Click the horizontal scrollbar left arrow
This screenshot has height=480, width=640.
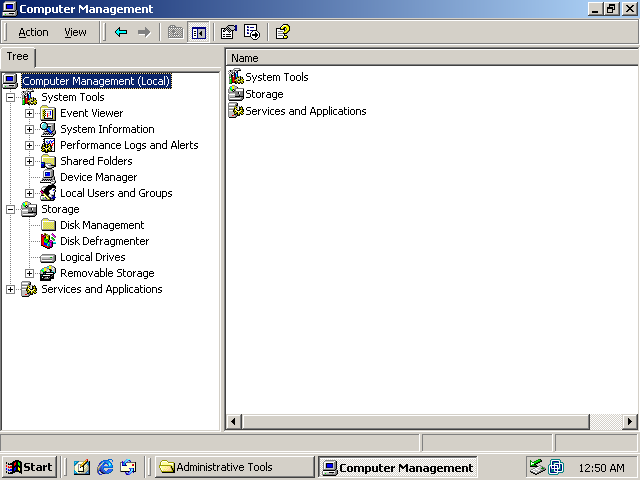233,421
